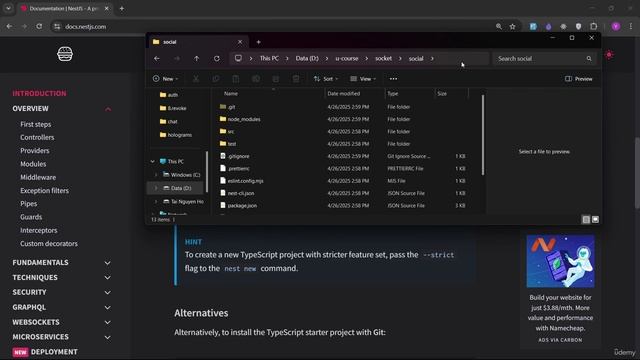
Task: Open DEPLOYMENT section in docs sidebar
Action: point(54,352)
